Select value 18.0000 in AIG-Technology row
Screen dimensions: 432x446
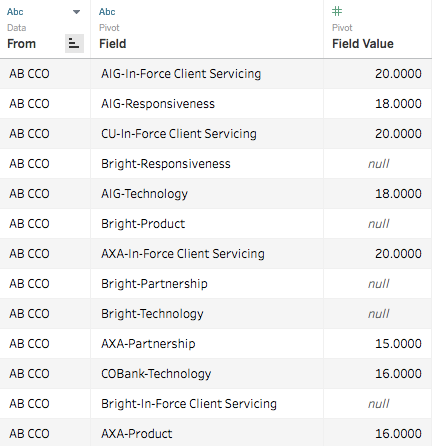click(398, 194)
